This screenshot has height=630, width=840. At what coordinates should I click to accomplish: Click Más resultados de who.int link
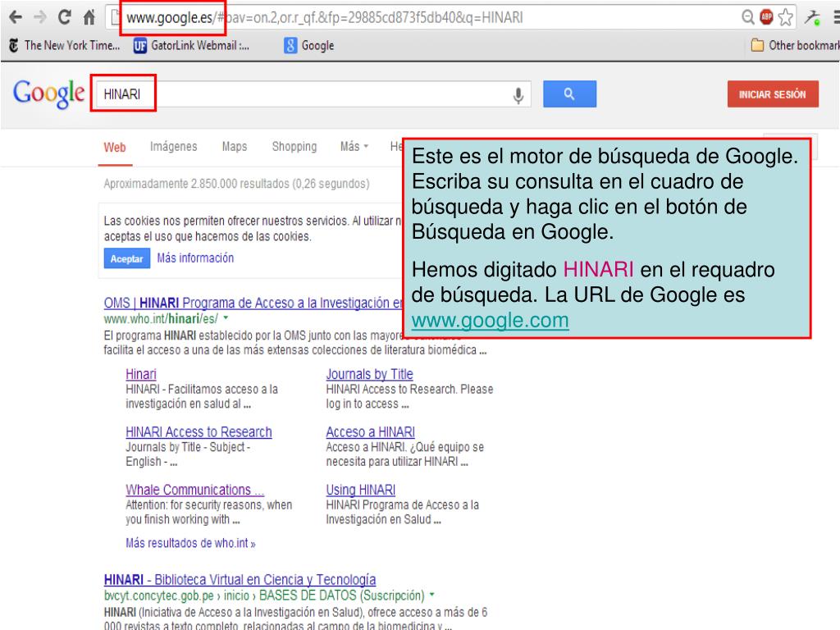pos(190,543)
